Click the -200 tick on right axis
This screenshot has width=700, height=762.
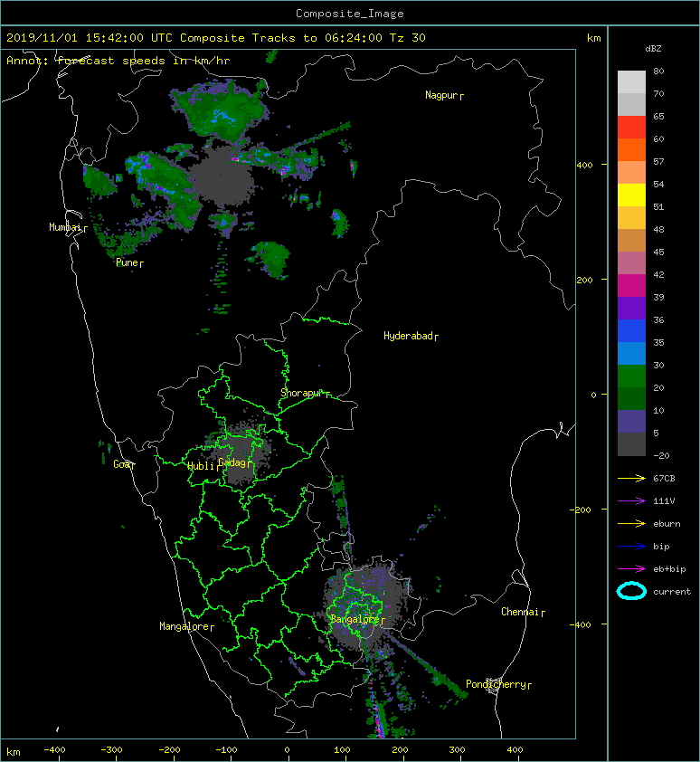point(582,510)
